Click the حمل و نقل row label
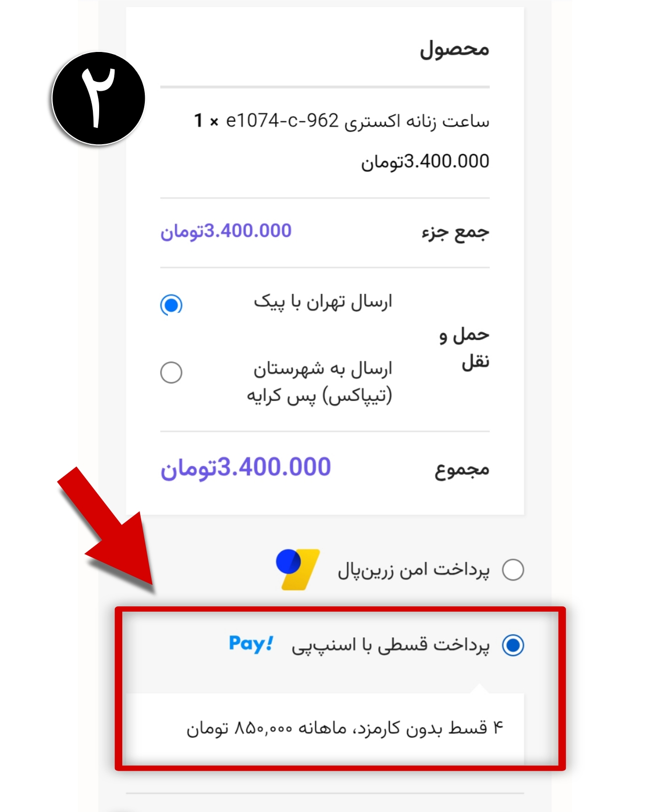 click(x=464, y=348)
